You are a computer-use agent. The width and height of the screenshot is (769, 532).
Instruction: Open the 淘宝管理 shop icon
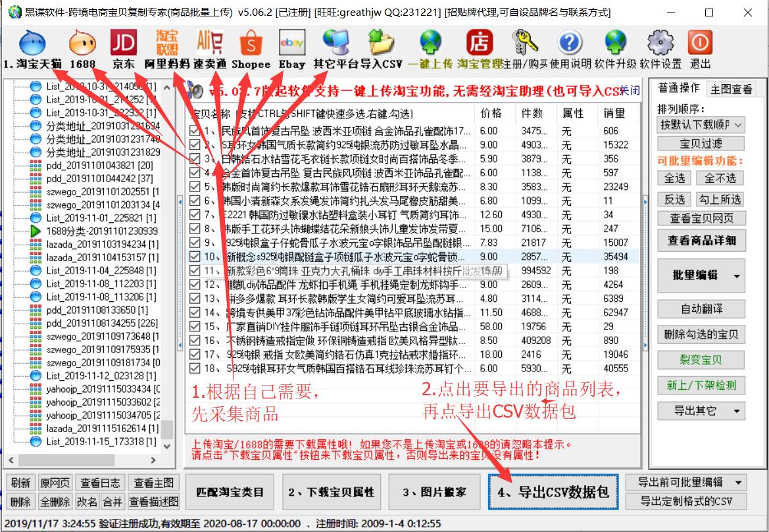pos(479,42)
